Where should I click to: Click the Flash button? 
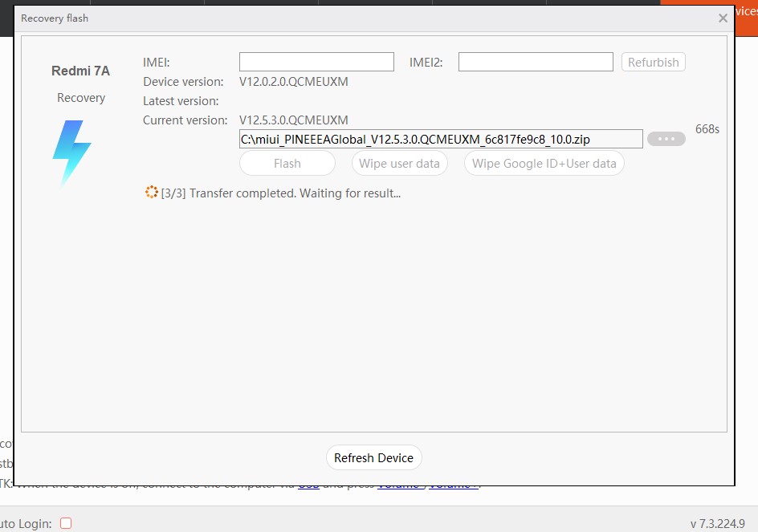pyautogui.click(x=287, y=164)
